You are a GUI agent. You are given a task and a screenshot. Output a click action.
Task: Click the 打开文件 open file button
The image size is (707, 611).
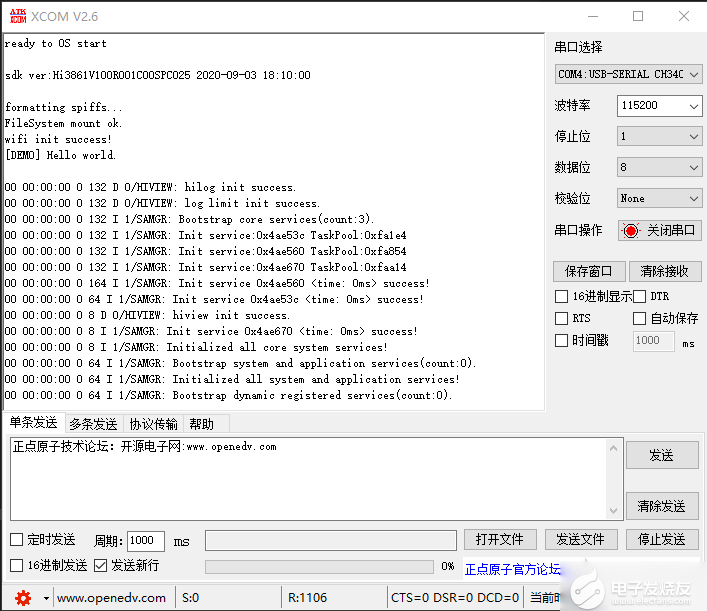(500, 539)
